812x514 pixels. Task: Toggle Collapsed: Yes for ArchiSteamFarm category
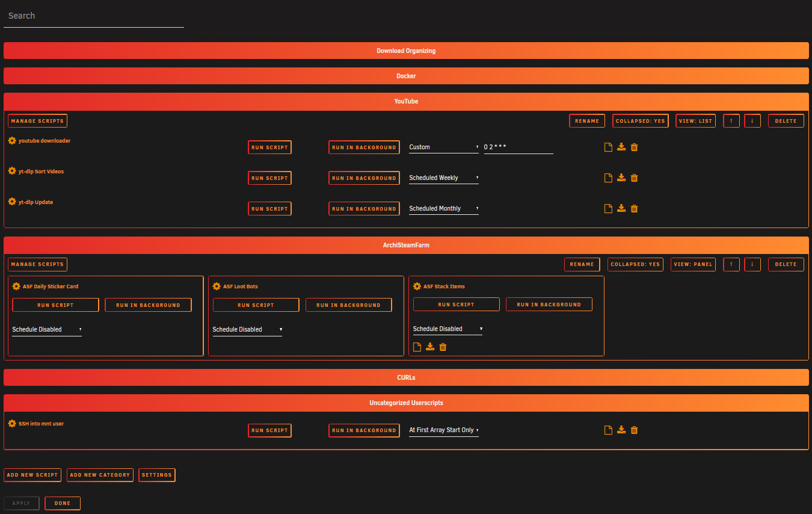(x=635, y=264)
